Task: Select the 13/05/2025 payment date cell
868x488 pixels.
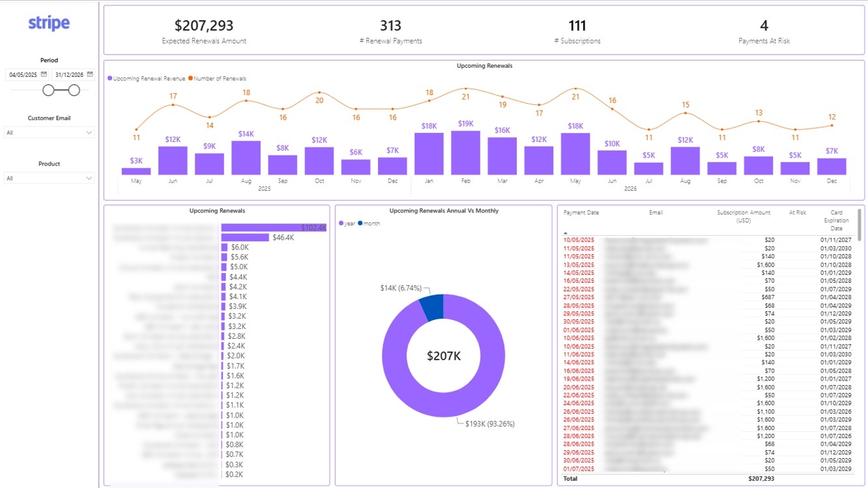Action: click(x=579, y=265)
